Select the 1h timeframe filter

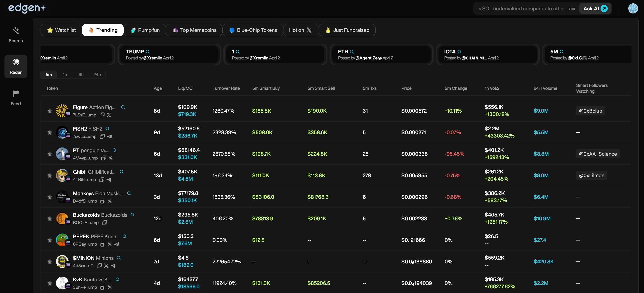(x=65, y=74)
